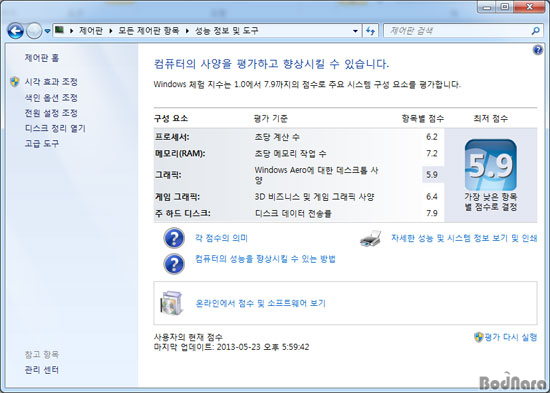Open 전원 설정 조정 link
550x393 pixels.
(51, 113)
